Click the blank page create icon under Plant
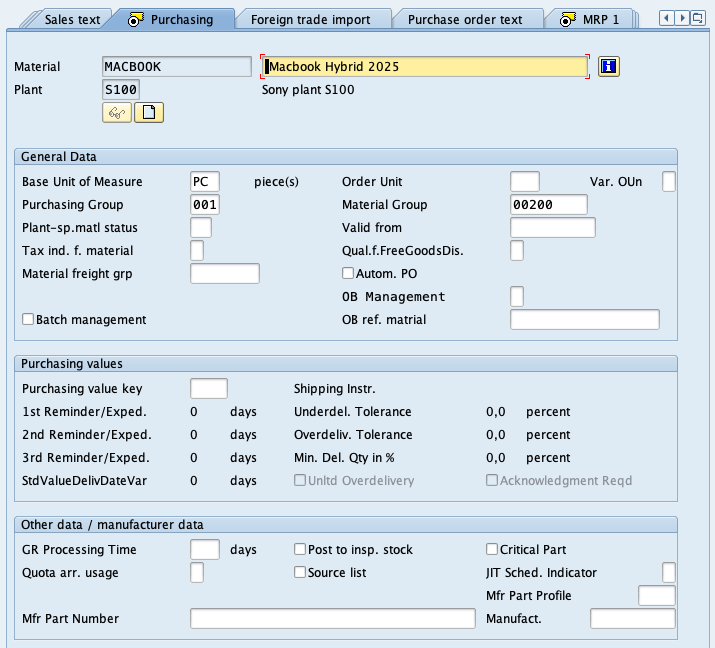 pyautogui.click(x=149, y=112)
